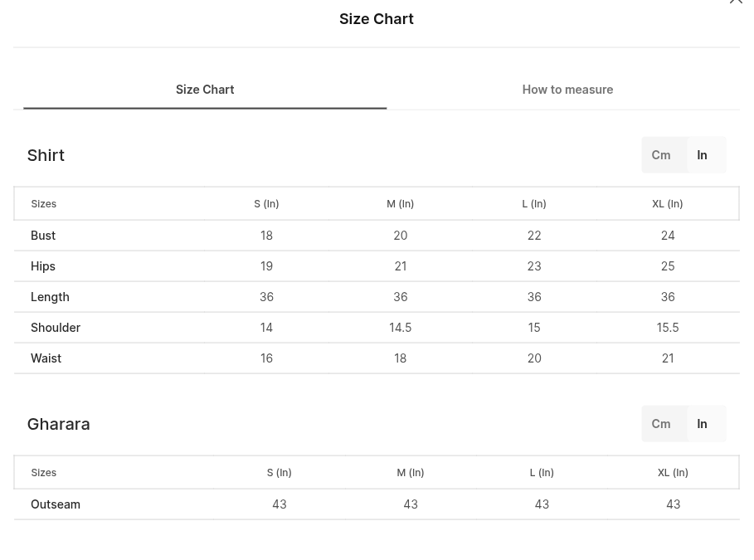The width and height of the screenshot is (754, 560).
Task: Click the Outseam row label
Action: (56, 504)
